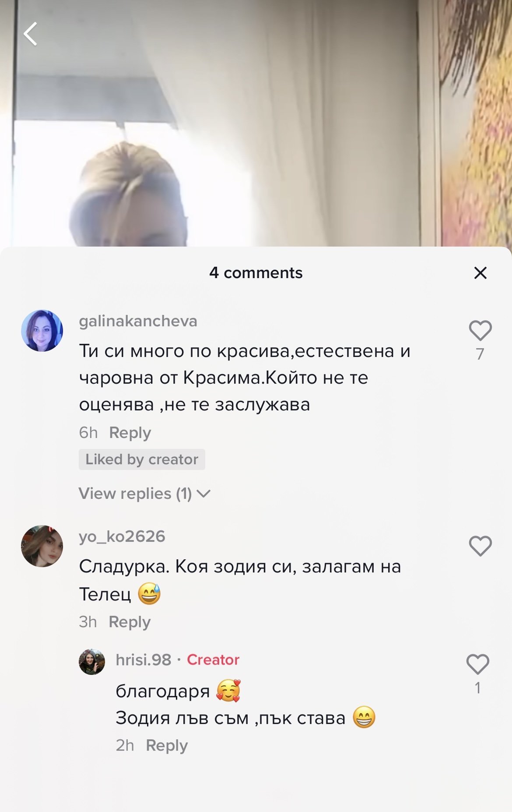Open yo_ko2626's profile avatar
The image size is (512, 812).
coord(42,546)
